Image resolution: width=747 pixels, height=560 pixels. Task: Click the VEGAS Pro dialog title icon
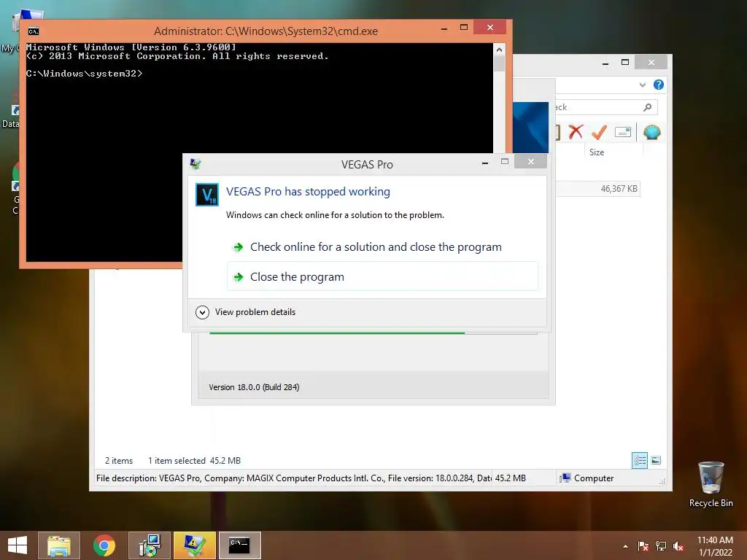coord(196,164)
